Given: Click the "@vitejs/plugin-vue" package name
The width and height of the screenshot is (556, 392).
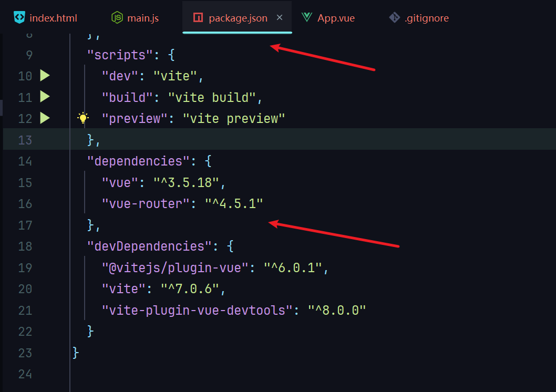Looking at the screenshot, I should (x=175, y=268).
